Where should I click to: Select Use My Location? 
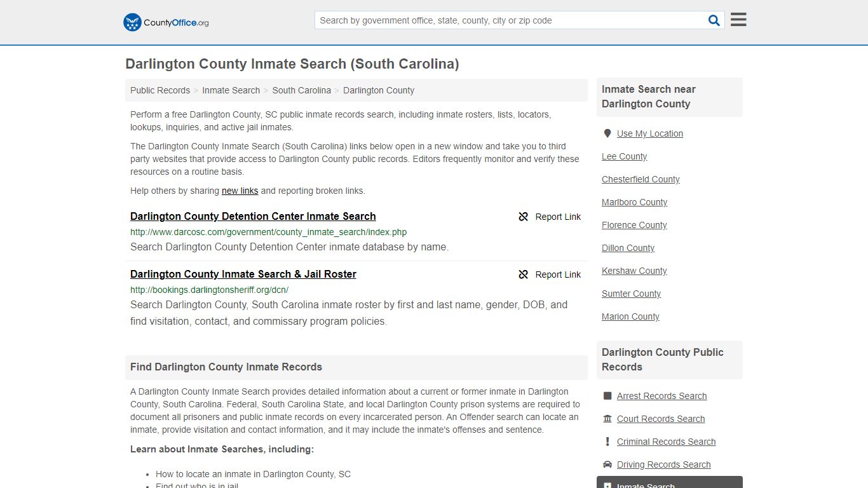[650, 133]
